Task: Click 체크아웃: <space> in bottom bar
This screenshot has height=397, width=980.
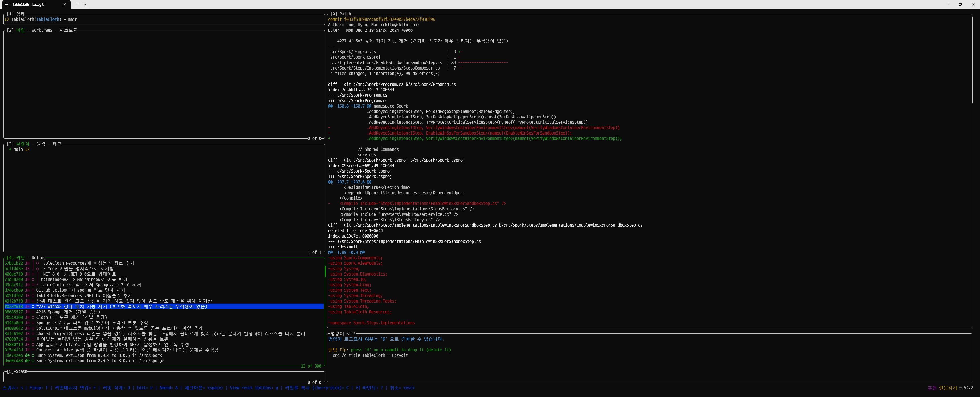Action: 204,388
